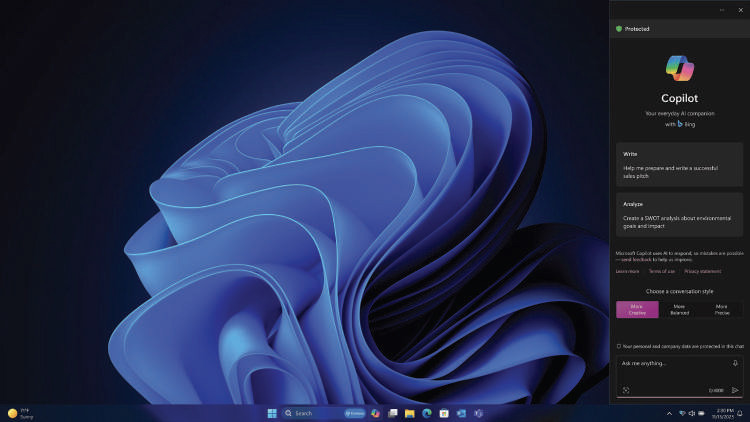Image resolution: width=750 pixels, height=422 pixels.
Task: Select the More Creative conversation style
Action: point(637,310)
